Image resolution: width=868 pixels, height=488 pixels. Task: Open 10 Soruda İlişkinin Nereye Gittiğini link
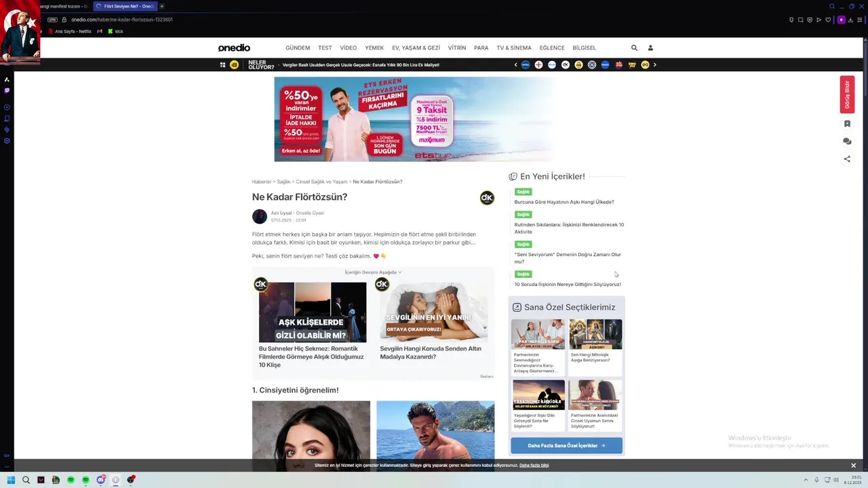[568, 285]
